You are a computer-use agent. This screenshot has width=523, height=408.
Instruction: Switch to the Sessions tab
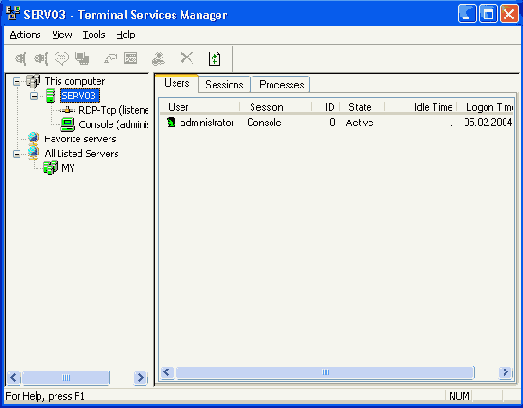click(224, 84)
